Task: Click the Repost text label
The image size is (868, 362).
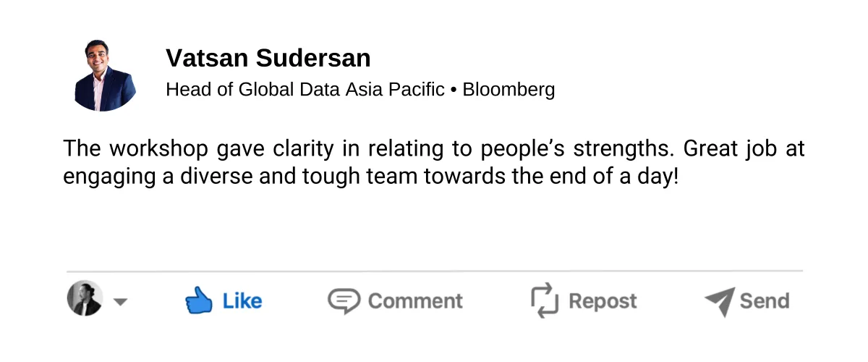Action: click(603, 301)
